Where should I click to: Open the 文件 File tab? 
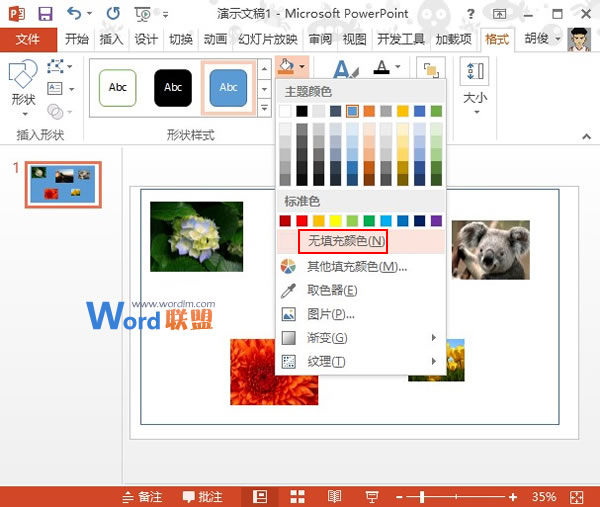[28, 39]
